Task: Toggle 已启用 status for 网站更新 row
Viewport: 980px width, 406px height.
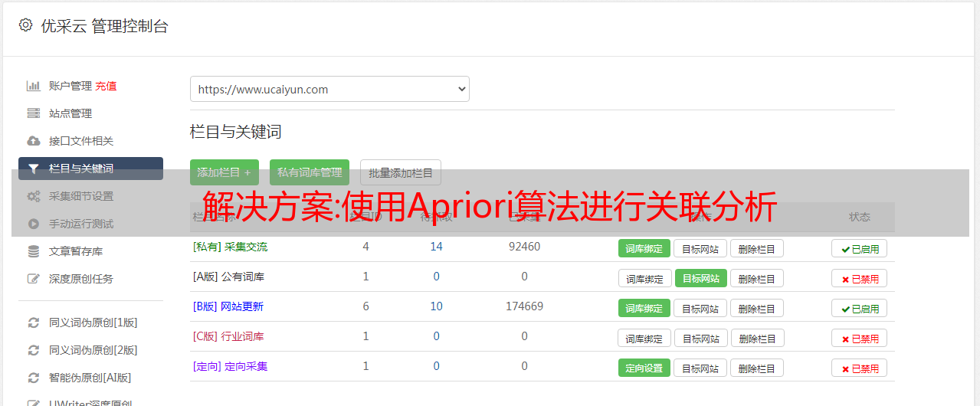Action: [x=860, y=309]
